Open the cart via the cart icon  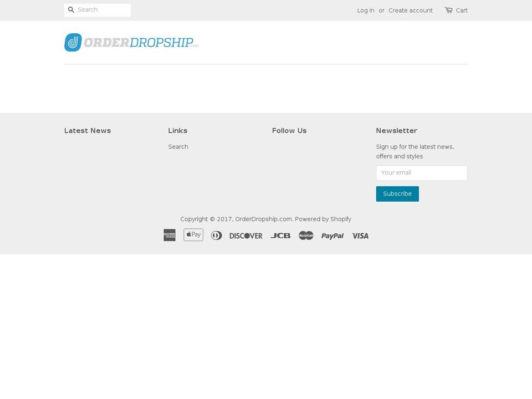[x=448, y=9]
